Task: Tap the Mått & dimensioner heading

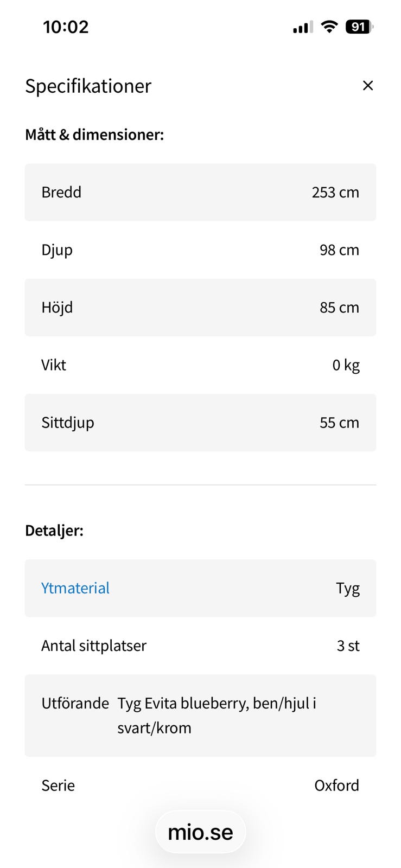Action: click(x=94, y=135)
